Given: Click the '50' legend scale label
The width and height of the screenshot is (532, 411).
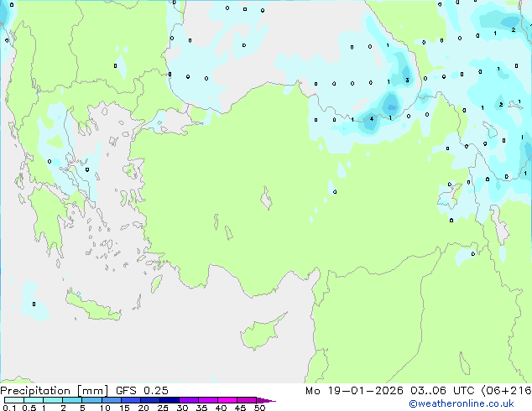Looking at the screenshot, I should [x=259, y=408].
